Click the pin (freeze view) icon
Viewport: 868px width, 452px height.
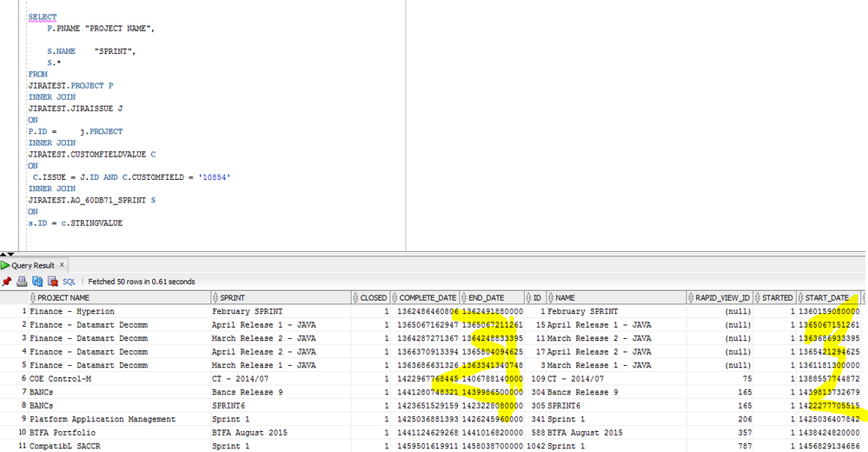click(7, 282)
